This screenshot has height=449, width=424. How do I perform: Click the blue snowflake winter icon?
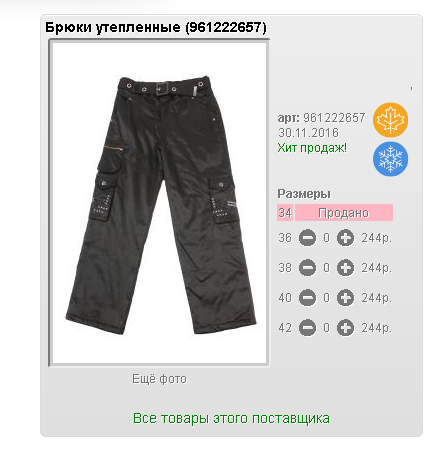pyautogui.click(x=390, y=159)
